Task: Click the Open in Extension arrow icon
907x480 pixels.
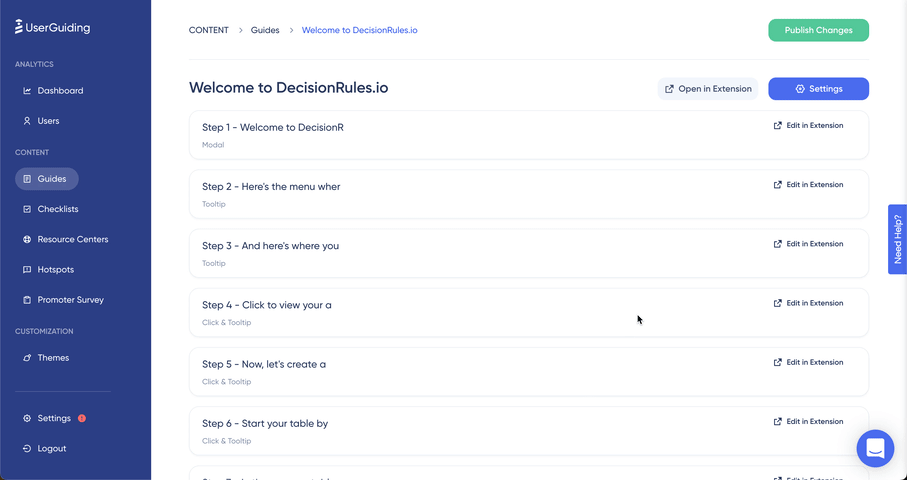Action: (x=669, y=89)
